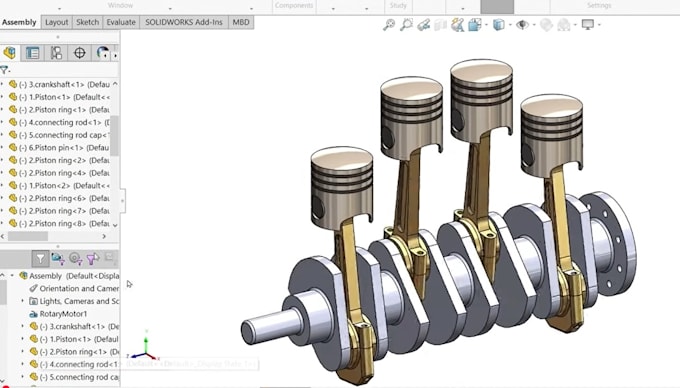Click Zoom to Area icon
The height and width of the screenshot is (388, 680).
click(x=406, y=25)
